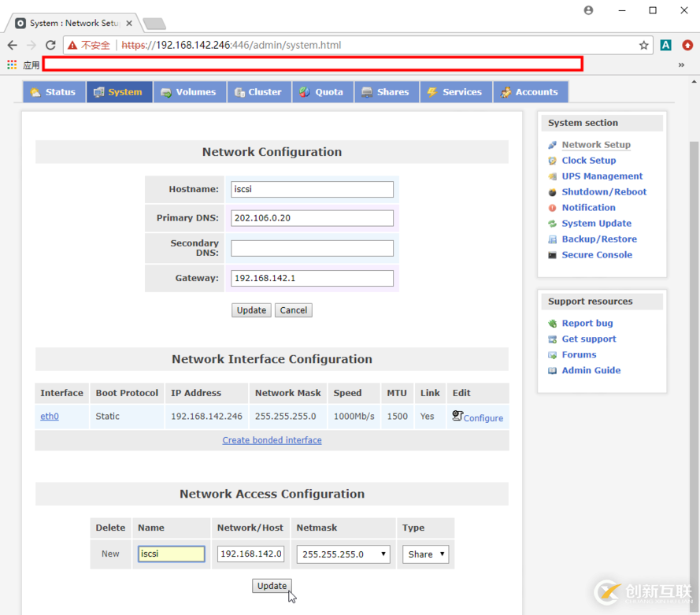Open the Clock Setup link
Image resolution: width=700 pixels, height=615 pixels.
click(588, 161)
